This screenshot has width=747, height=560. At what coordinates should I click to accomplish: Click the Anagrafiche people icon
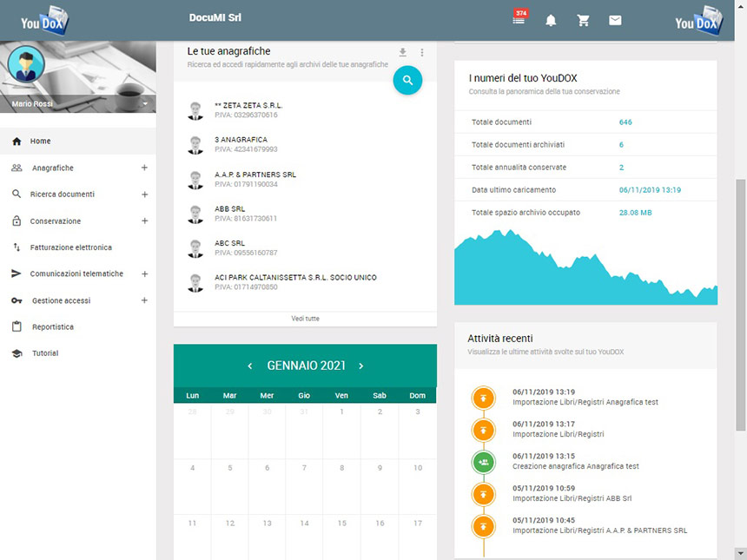point(17,168)
